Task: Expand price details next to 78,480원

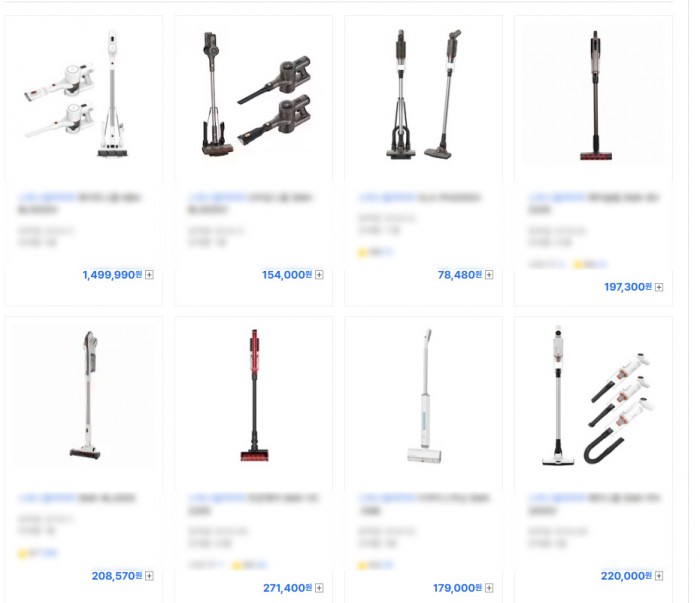Action: click(x=489, y=274)
